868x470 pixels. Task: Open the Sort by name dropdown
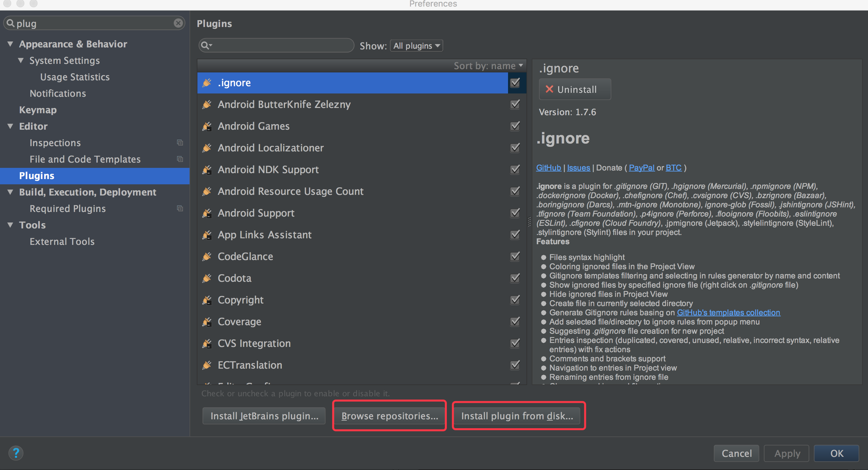click(x=488, y=66)
